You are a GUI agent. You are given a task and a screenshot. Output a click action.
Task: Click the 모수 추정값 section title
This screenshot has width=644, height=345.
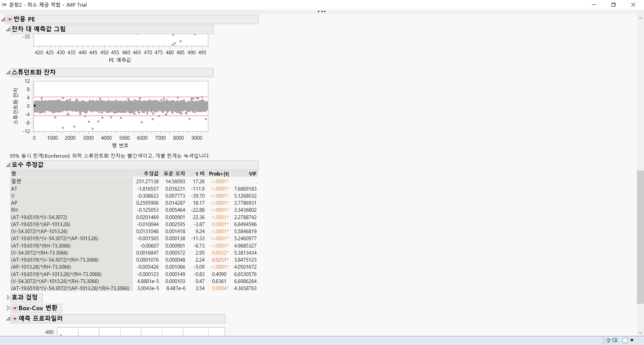pos(28,165)
